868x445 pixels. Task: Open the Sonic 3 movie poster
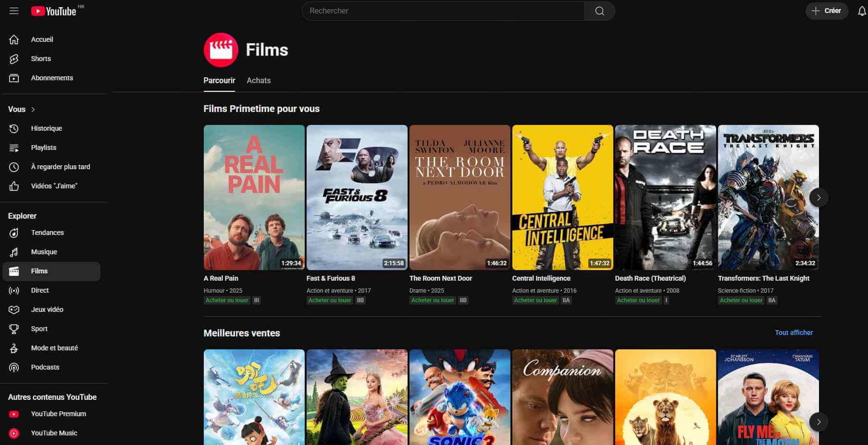pyautogui.click(x=460, y=397)
